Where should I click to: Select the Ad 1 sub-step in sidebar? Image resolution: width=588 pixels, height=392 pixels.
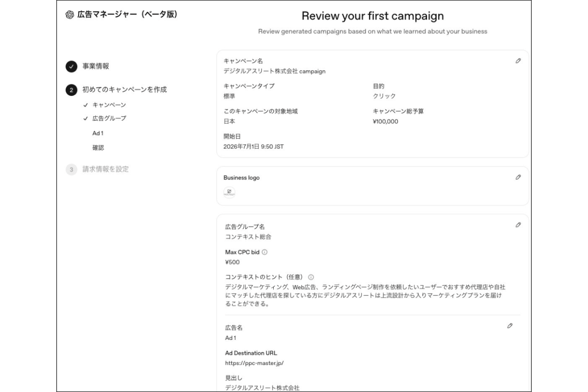97,133
